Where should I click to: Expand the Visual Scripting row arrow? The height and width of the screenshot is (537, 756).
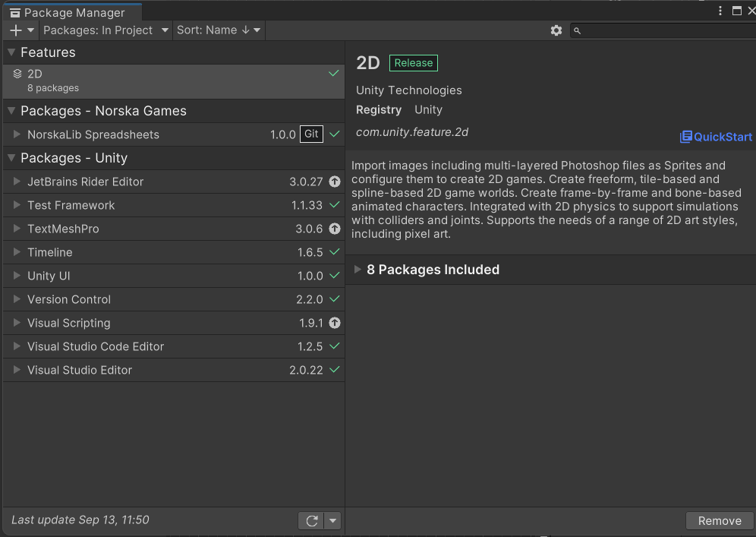[x=17, y=323]
